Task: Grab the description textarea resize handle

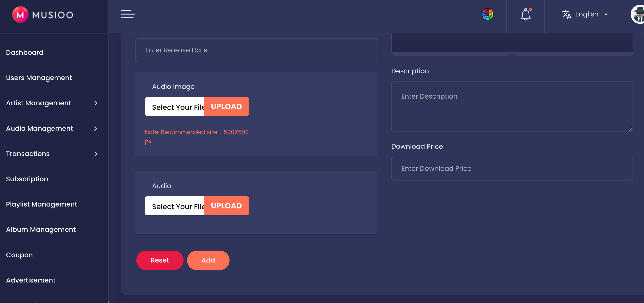Action: click(x=630, y=129)
